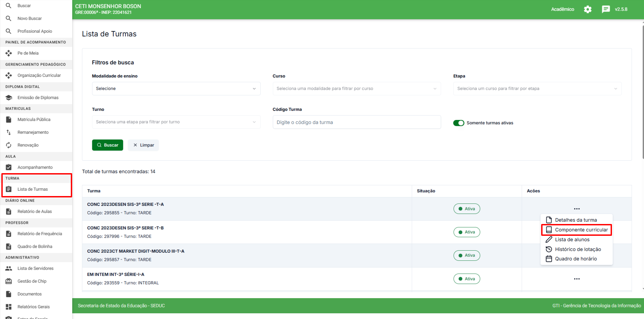Click the Pe de Meia sidebar icon
Screen dimensions: 644x319
[x=9, y=53]
